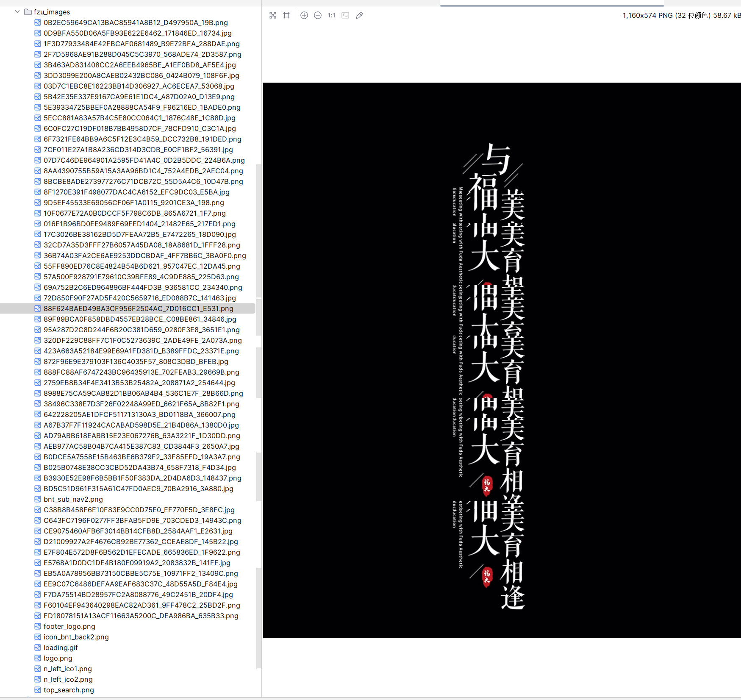Click image file icon beside loading.gif

38,647
